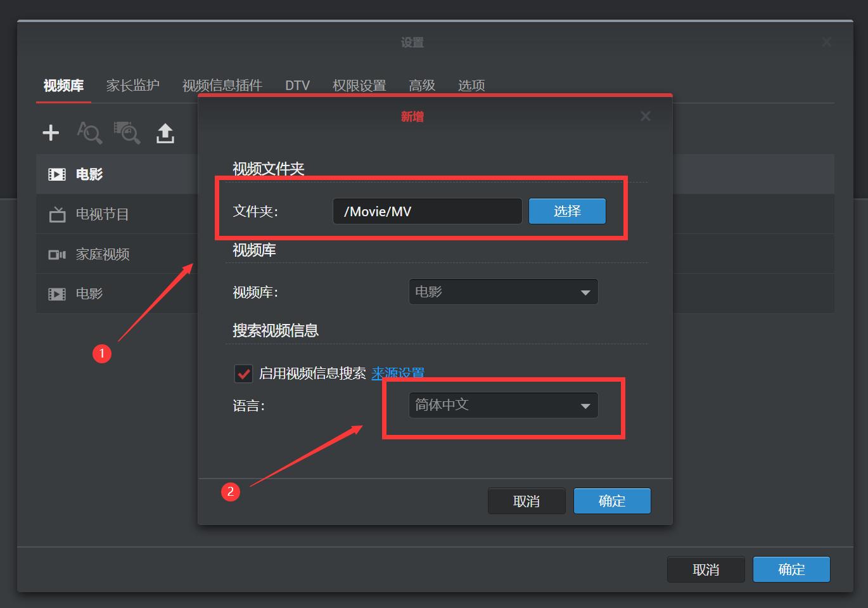Screen dimensions: 868x608
Task: Click the export/upload icon in the toolbar
Action: [165, 133]
